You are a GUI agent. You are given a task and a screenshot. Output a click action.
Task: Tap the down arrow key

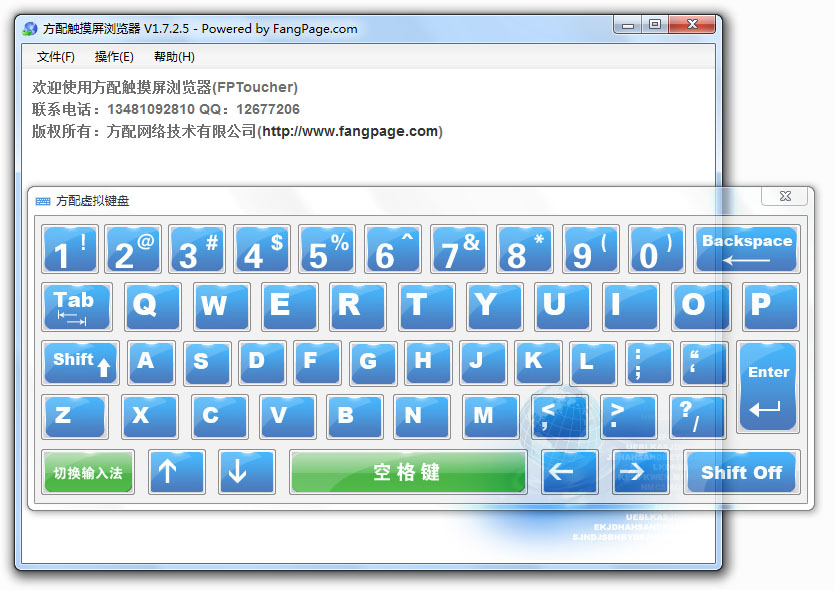coord(247,472)
